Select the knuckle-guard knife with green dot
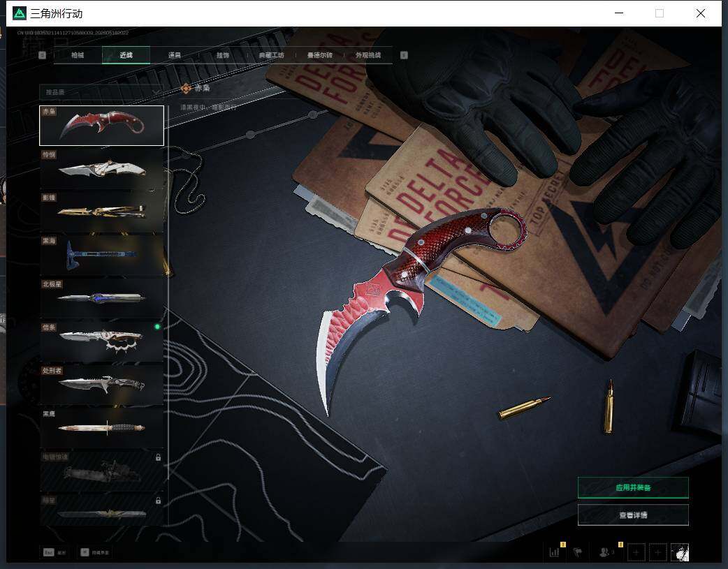Image resolution: width=728 pixels, height=569 pixels. (102, 341)
